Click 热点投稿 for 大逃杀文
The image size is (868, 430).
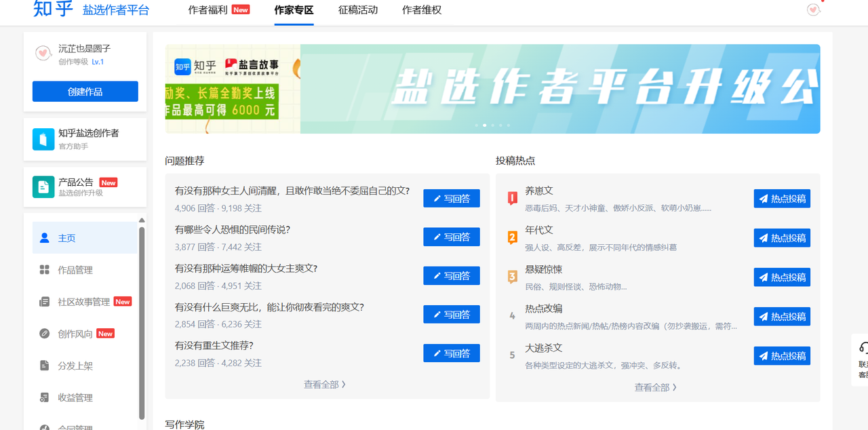pyautogui.click(x=782, y=356)
